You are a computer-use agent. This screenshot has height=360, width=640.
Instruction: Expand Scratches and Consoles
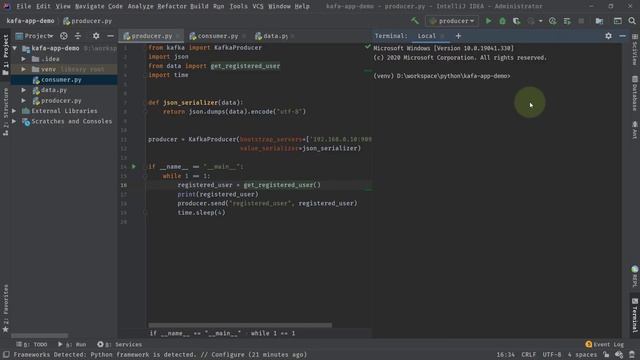pyautogui.click(x=14, y=121)
